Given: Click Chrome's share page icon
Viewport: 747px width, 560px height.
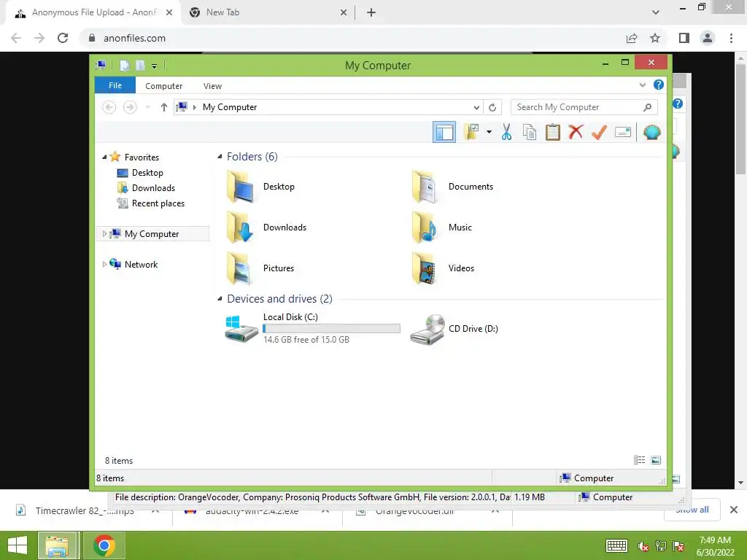Looking at the screenshot, I should click(632, 38).
